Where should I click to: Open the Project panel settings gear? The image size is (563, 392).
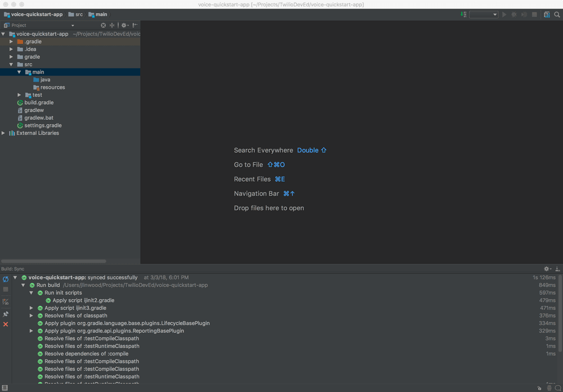point(123,25)
